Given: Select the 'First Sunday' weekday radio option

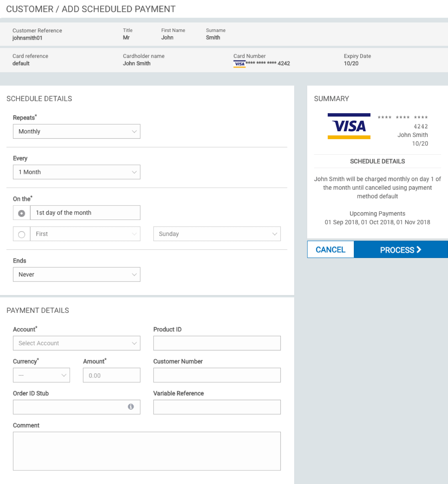Looking at the screenshot, I should pos(22,234).
